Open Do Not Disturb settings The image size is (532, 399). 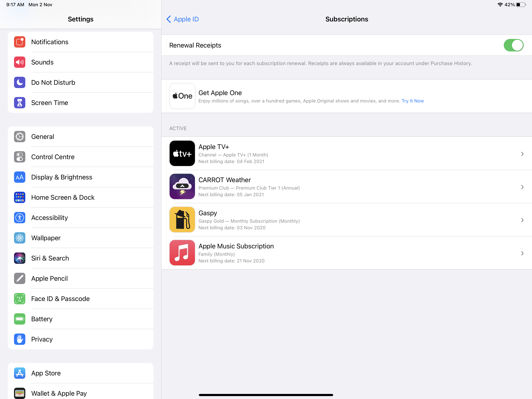pos(81,82)
